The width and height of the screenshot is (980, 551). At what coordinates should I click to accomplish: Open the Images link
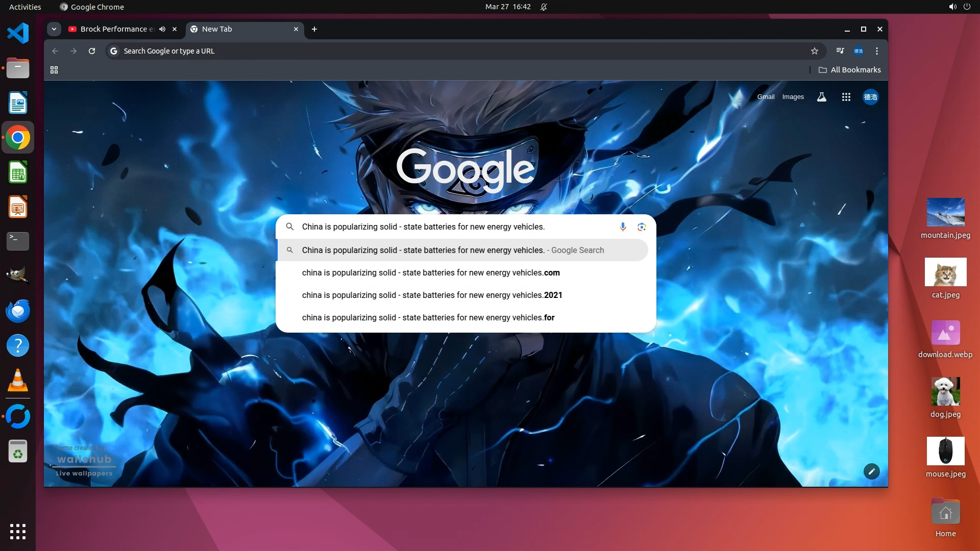793,97
